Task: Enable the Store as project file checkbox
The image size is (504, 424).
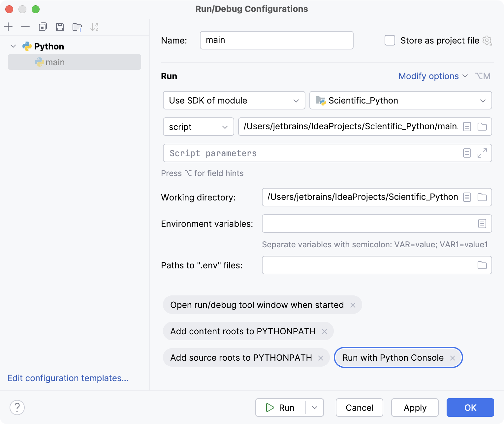Action: point(390,40)
